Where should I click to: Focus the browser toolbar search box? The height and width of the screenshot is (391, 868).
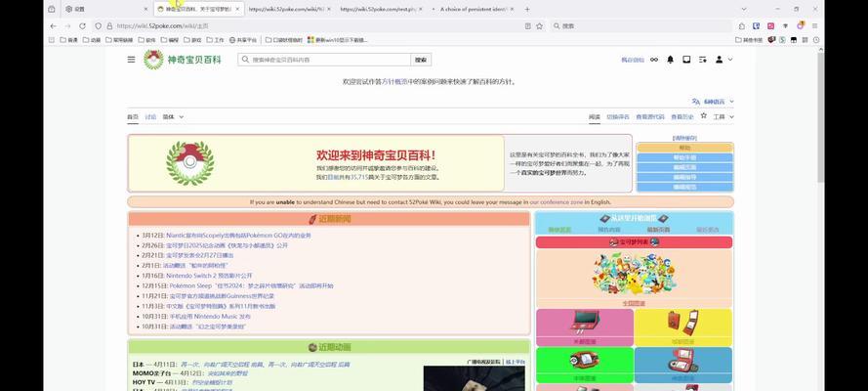tap(642, 26)
